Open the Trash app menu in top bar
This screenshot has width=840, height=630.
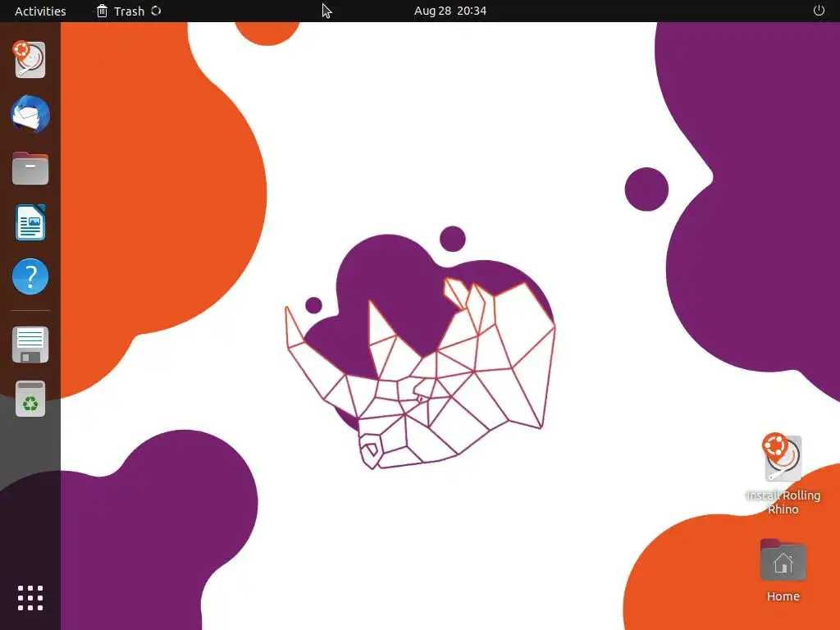128,11
